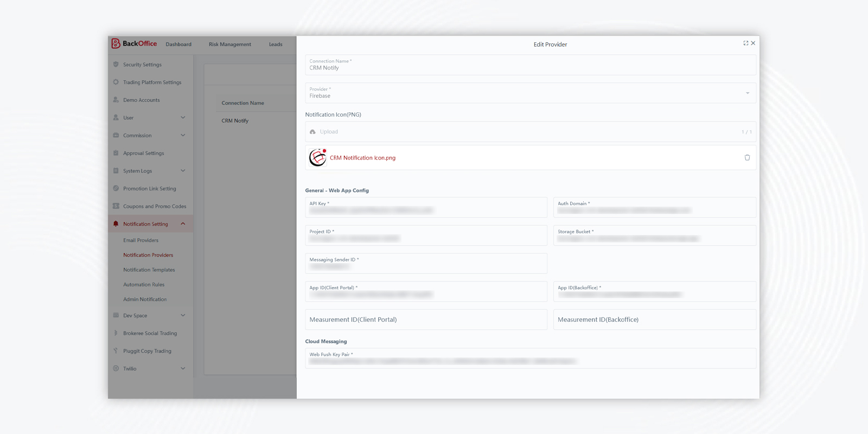The height and width of the screenshot is (434, 868).
Task: Expand the User sidebar section
Action: click(x=183, y=118)
